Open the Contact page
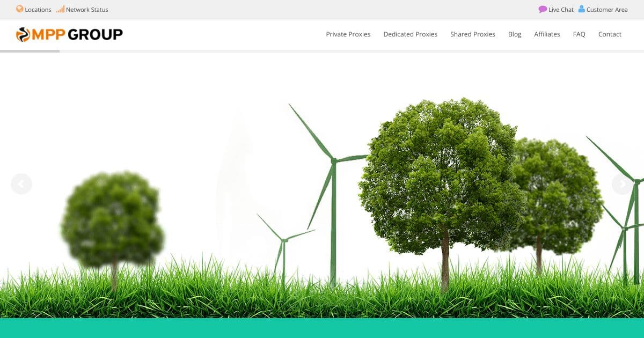The image size is (644, 338). click(610, 34)
